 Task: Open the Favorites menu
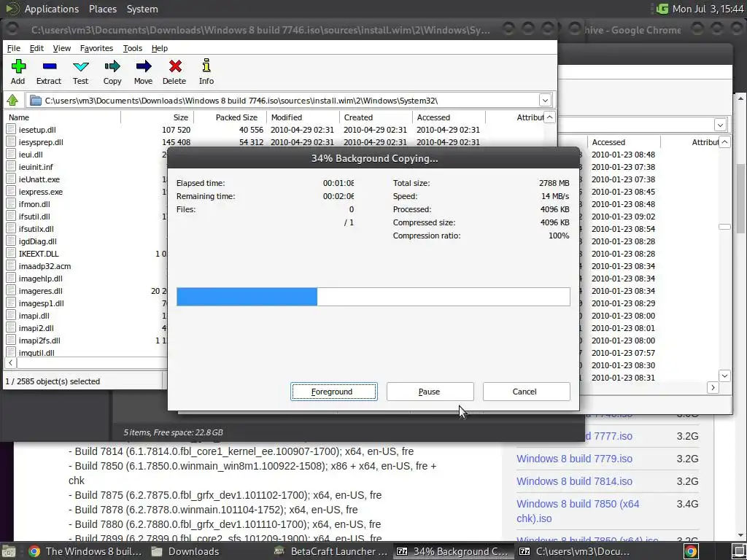pos(97,48)
